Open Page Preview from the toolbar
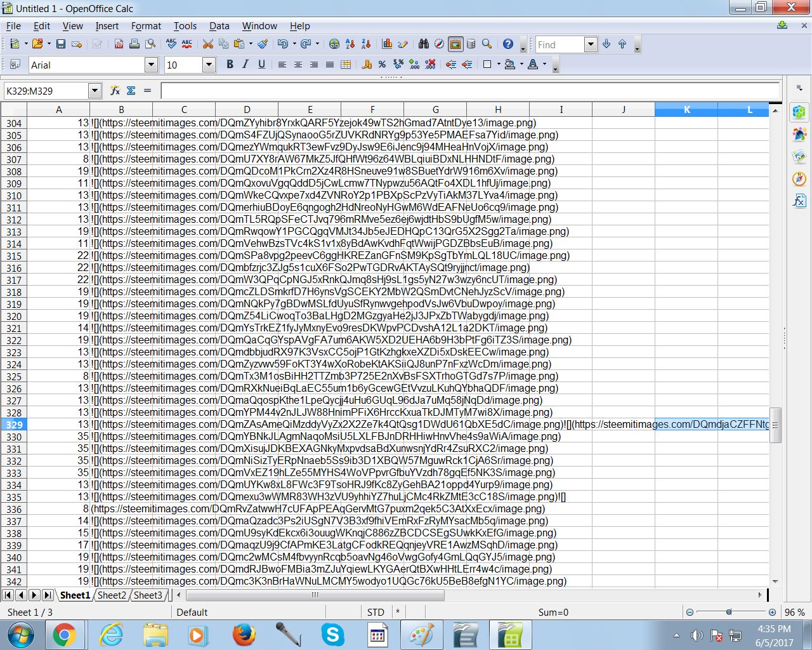812x650 pixels. coord(150,44)
